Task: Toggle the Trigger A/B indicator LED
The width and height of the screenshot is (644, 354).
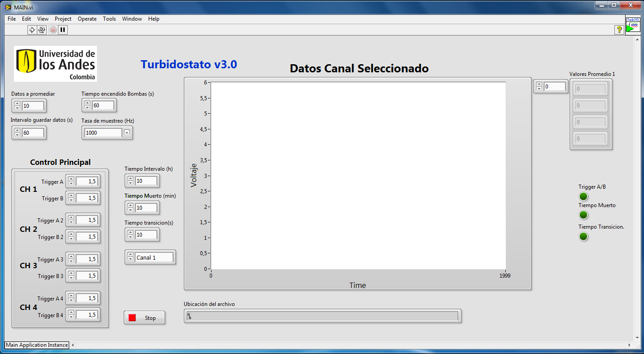Action: point(583,196)
